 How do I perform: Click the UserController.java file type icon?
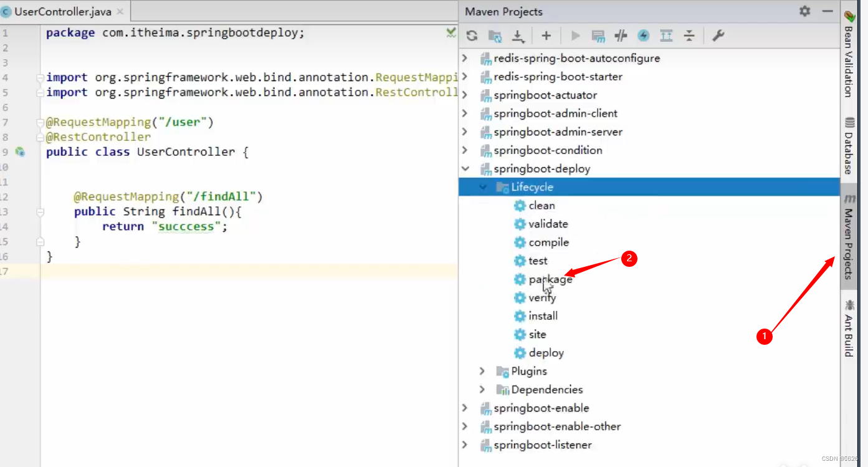click(x=6, y=11)
